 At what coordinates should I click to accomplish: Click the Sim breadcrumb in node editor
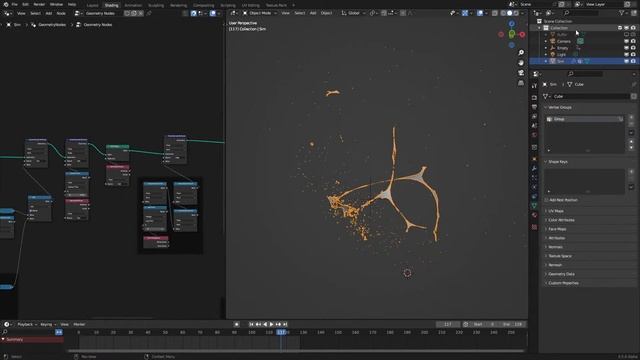[17, 25]
